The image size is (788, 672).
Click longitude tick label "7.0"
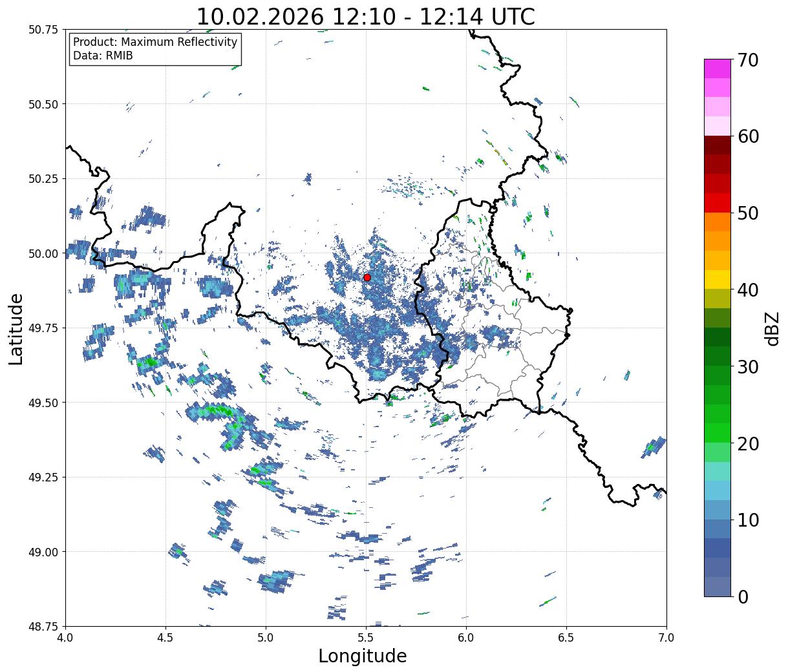[x=666, y=638]
